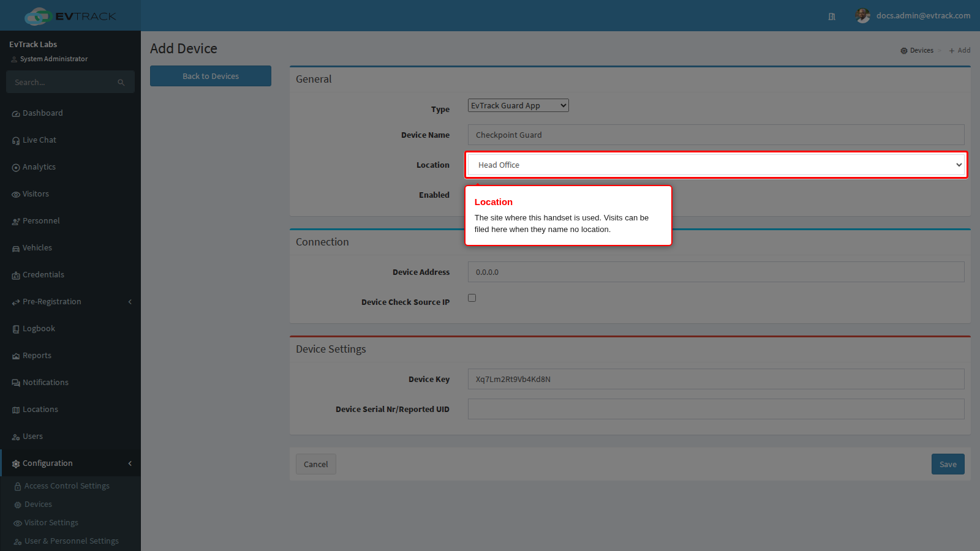Click the Save button
This screenshot has height=551, width=980.
click(948, 464)
